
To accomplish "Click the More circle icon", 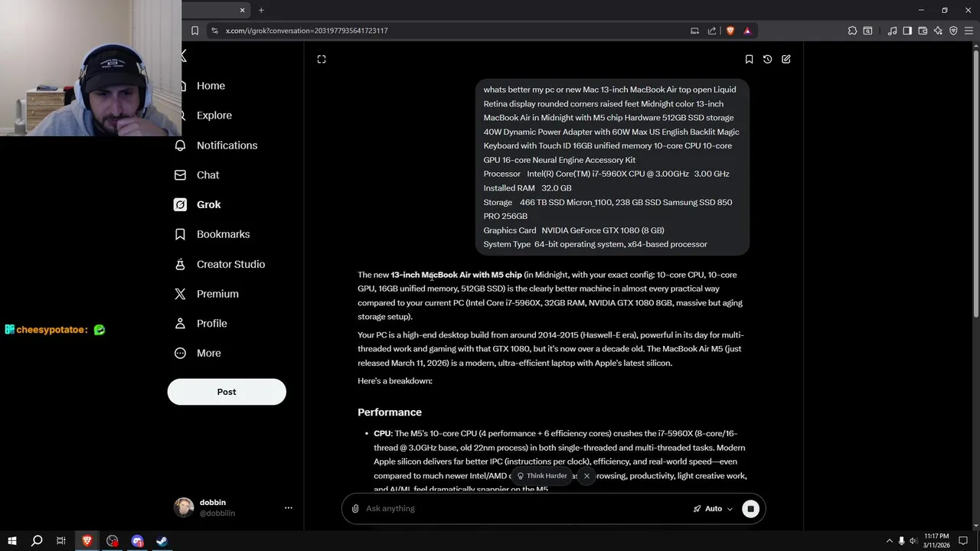I will [180, 354].
